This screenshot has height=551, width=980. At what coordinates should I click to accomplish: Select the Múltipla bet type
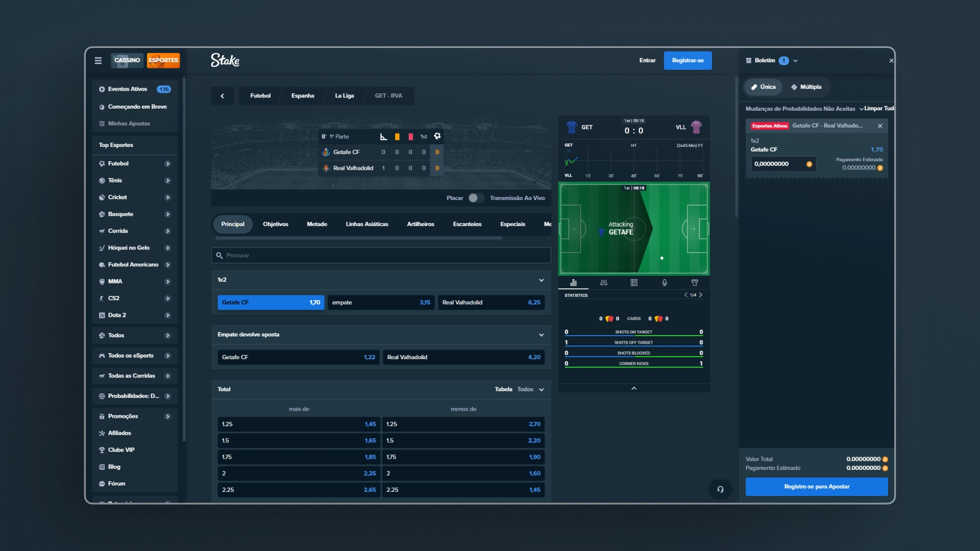point(806,87)
